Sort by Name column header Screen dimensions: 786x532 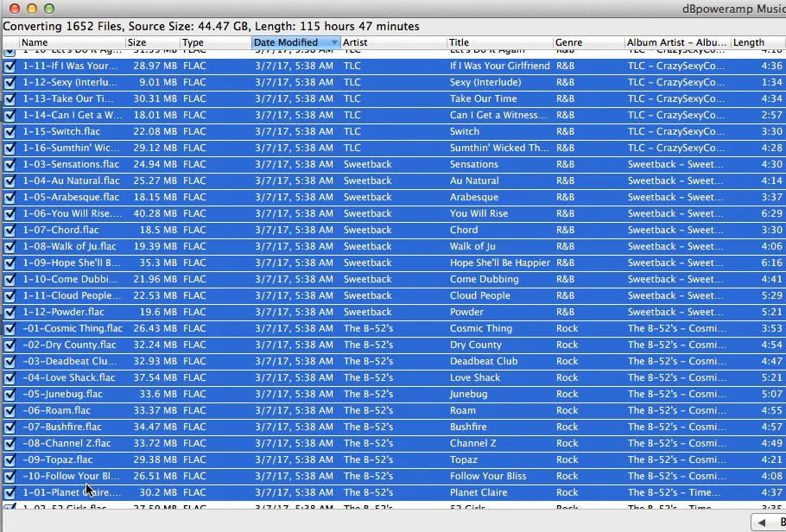tap(73, 42)
